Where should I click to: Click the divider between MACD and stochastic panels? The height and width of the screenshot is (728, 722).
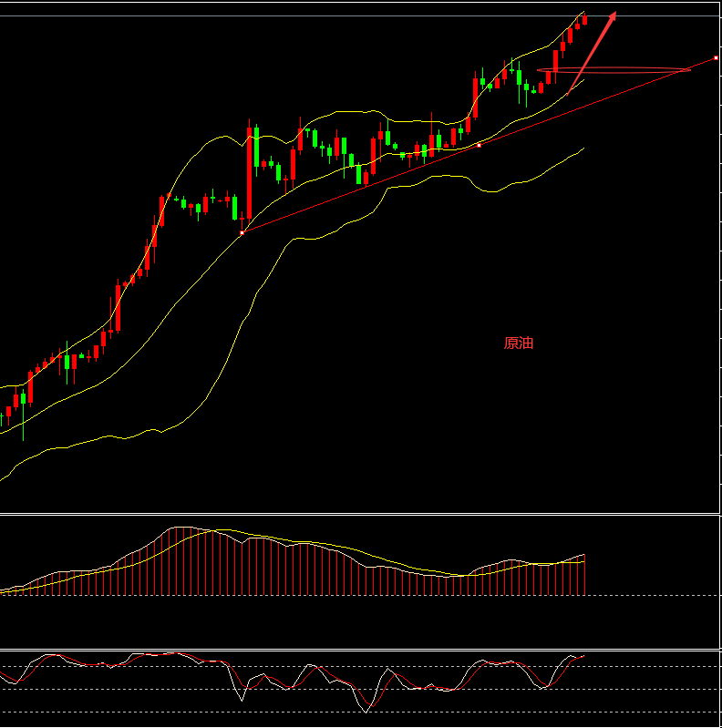pyautogui.click(x=361, y=649)
